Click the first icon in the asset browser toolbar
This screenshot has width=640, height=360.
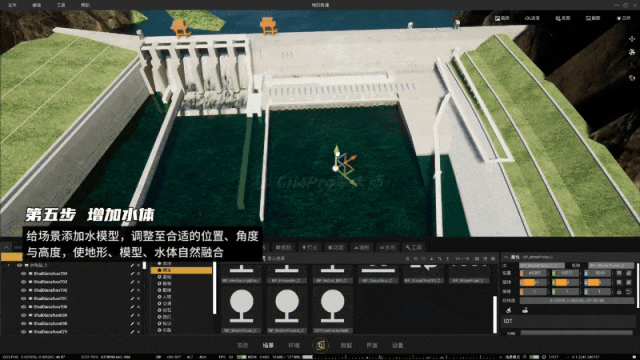(x=407, y=259)
